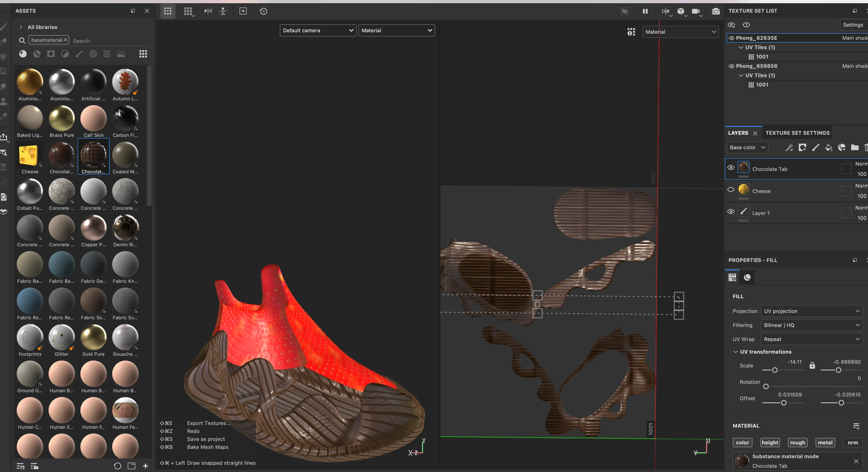Click the add folder icon in Layers
Viewport: 868px width, 472px height.
point(854,148)
